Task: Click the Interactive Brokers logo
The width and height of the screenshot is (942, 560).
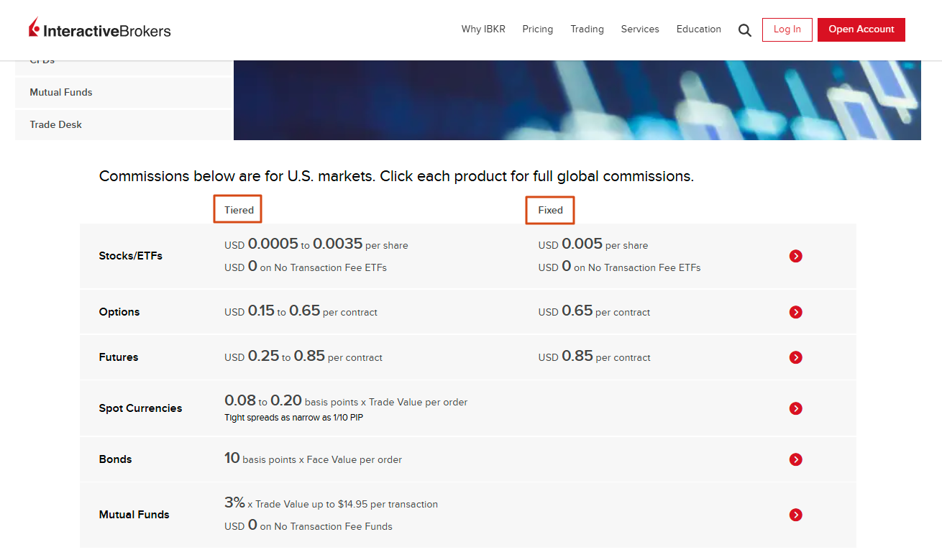Action: [x=100, y=29]
